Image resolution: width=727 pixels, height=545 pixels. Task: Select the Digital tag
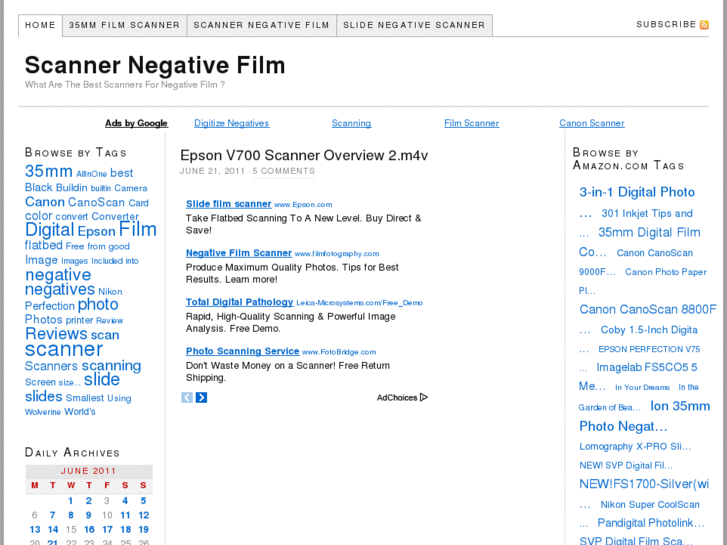pos(50,230)
